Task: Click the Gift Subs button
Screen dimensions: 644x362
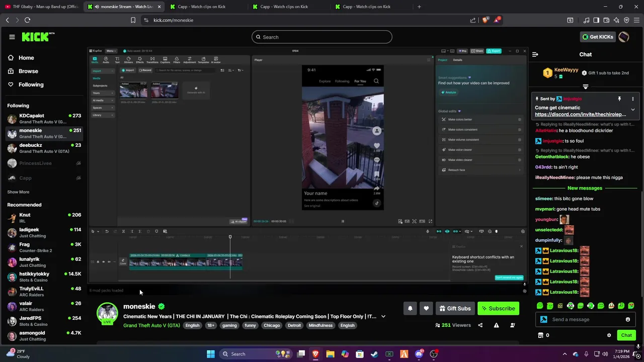Action: coord(455,308)
